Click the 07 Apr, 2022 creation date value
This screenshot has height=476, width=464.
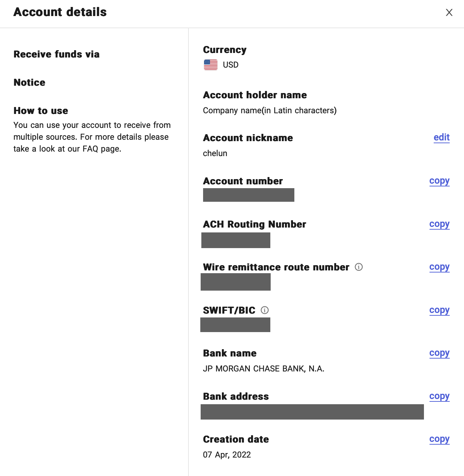(227, 455)
